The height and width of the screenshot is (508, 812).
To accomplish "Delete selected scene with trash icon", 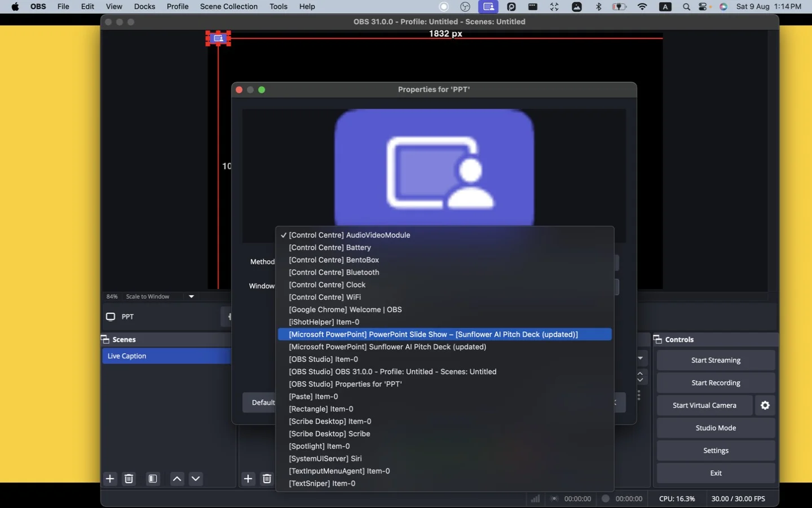I will pos(129,479).
